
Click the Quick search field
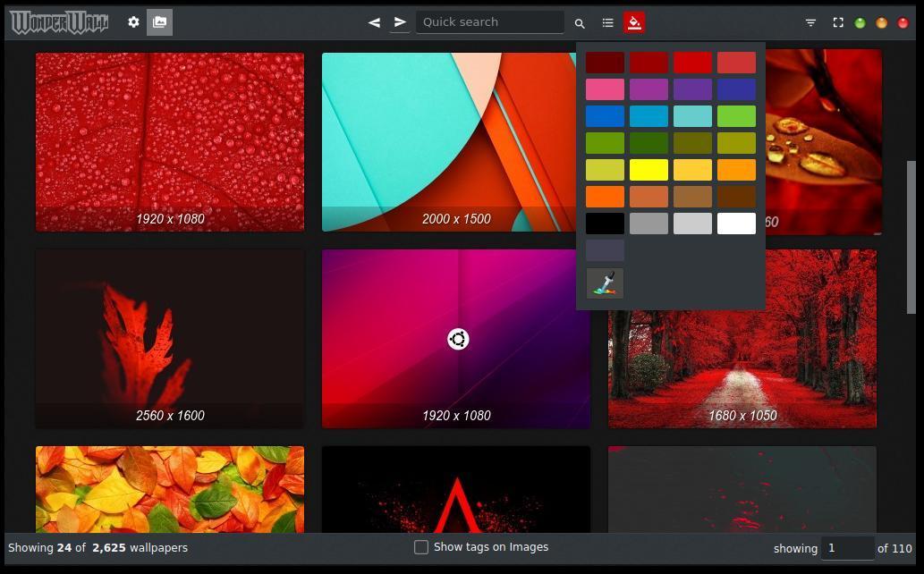490,22
